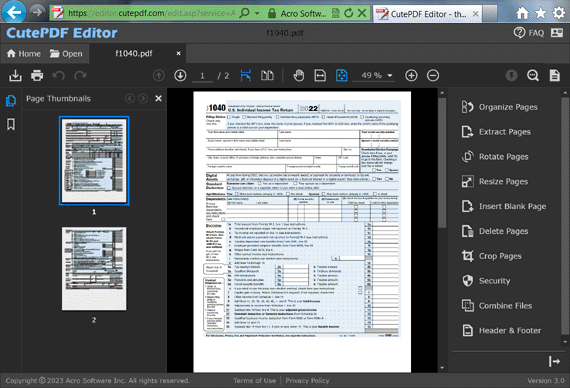Open the user account icon

point(557,33)
